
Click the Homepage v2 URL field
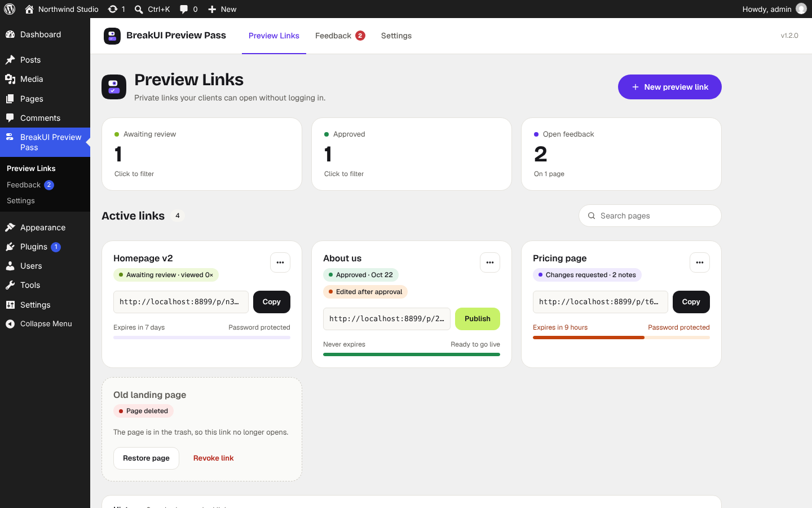pos(181,302)
